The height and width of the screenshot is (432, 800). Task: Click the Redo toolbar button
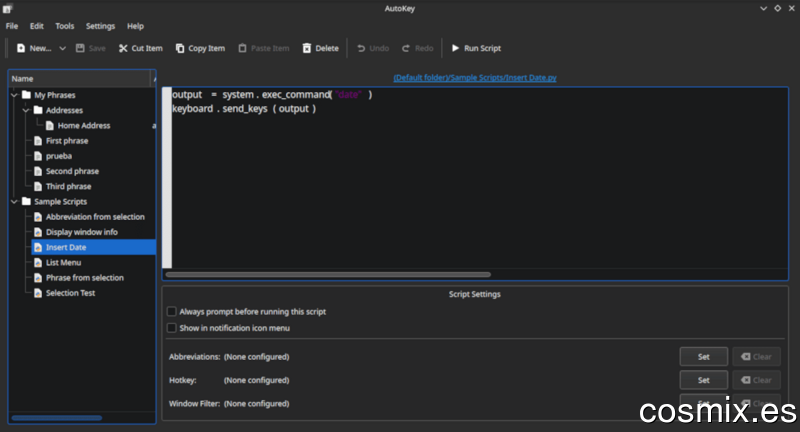[417, 48]
